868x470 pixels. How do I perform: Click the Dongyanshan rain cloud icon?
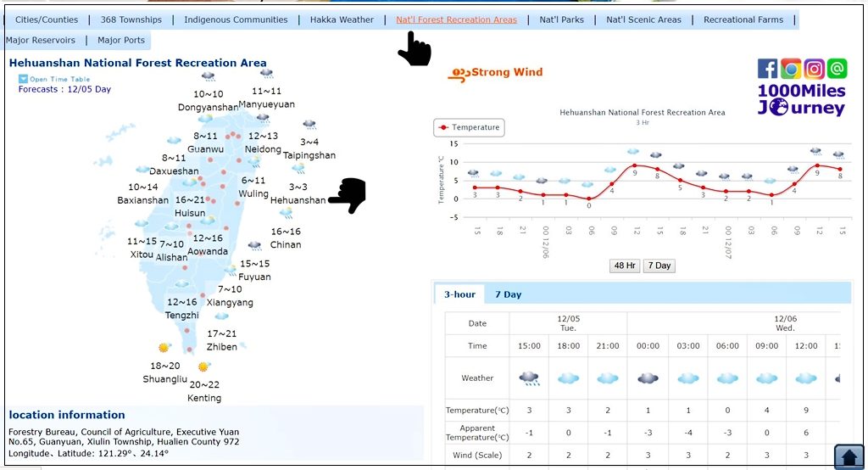click(209, 76)
